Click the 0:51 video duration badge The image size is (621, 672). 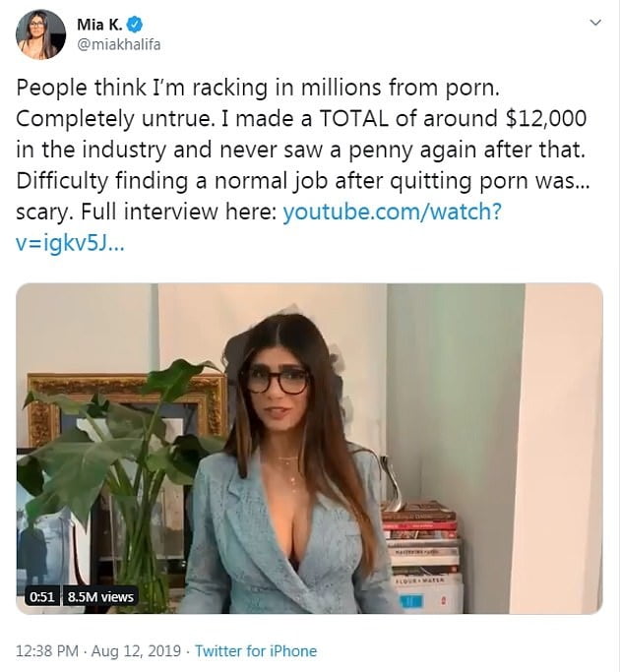pyautogui.click(x=40, y=596)
